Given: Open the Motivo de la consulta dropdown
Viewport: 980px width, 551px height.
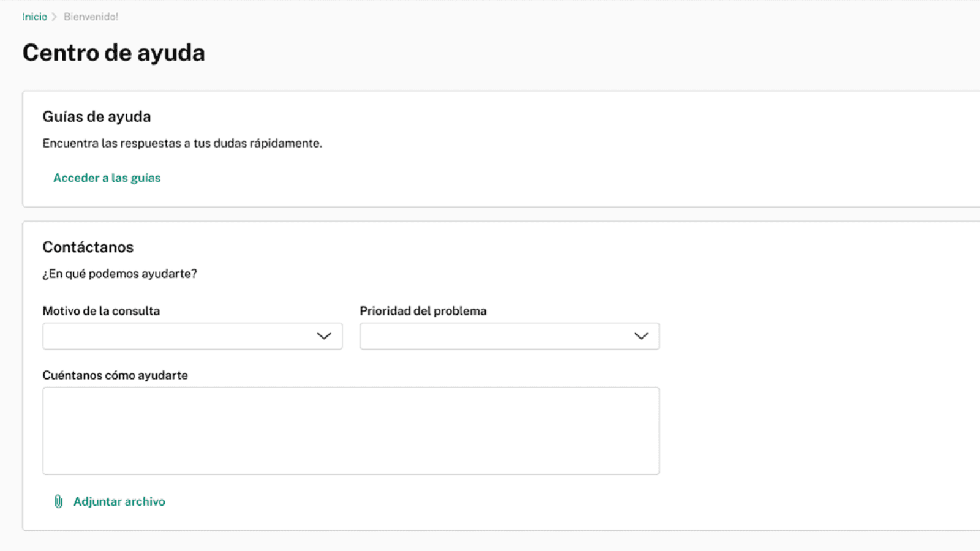Looking at the screenshot, I should coord(178,336).
